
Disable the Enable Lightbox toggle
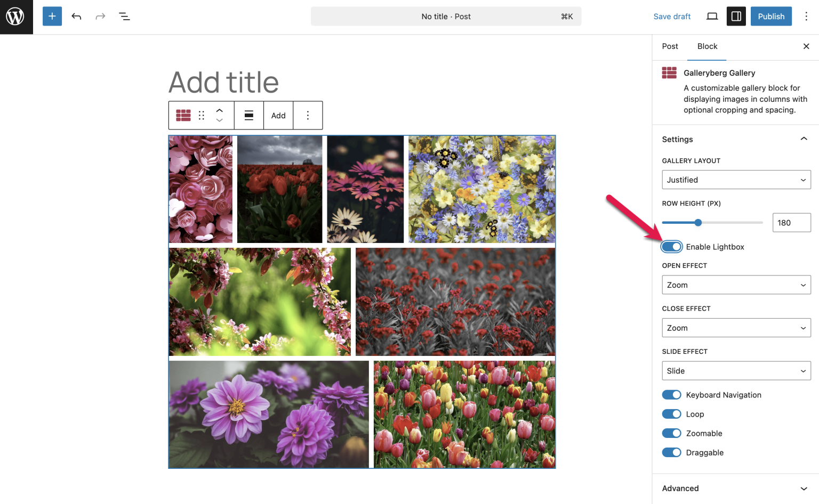tap(671, 246)
